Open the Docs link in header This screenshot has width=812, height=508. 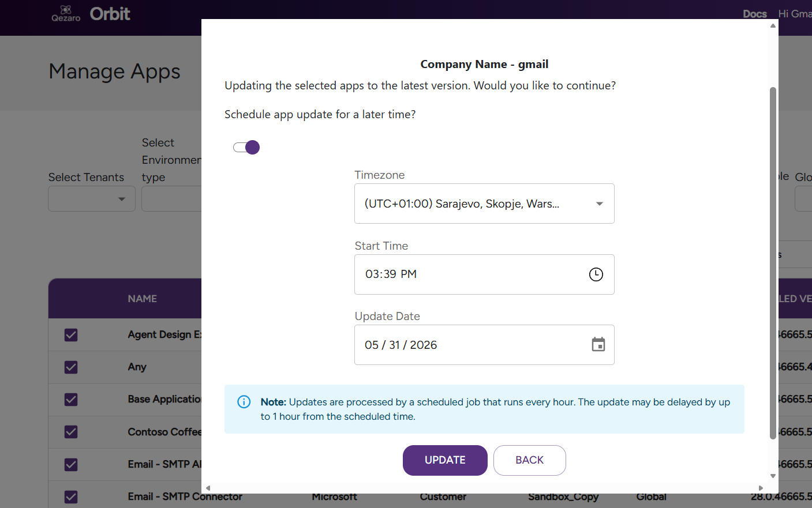tap(755, 14)
